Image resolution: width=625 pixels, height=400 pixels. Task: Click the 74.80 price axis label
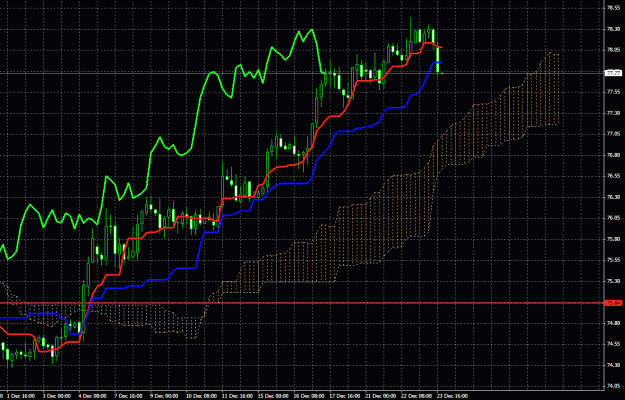tap(613, 323)
